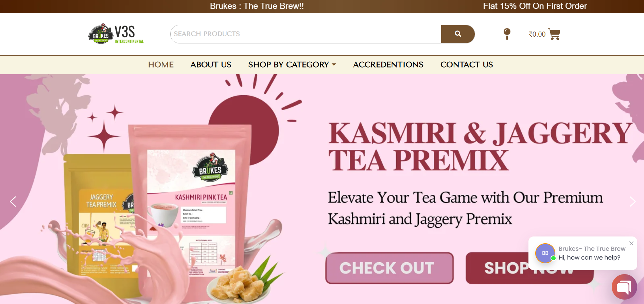644x304 pixels.
Task: Click the Flat 15% Off announcement text
Action: tap(535, 6)
